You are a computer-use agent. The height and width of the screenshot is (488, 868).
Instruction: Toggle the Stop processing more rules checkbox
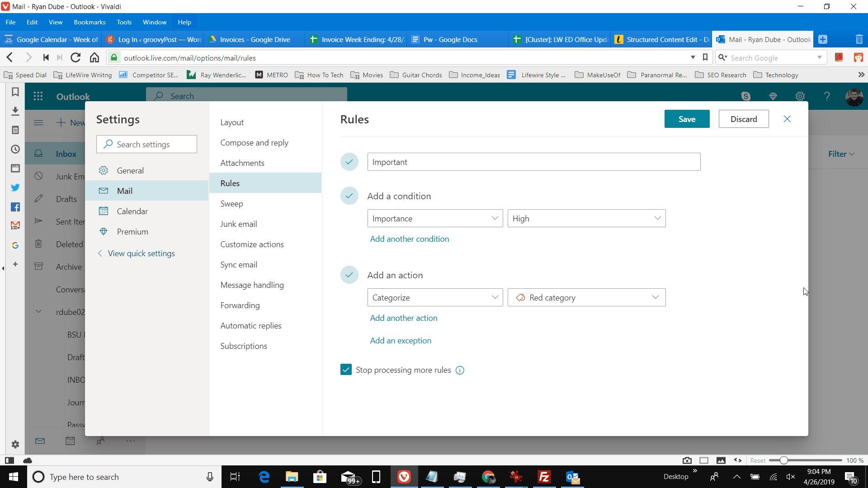345,370
